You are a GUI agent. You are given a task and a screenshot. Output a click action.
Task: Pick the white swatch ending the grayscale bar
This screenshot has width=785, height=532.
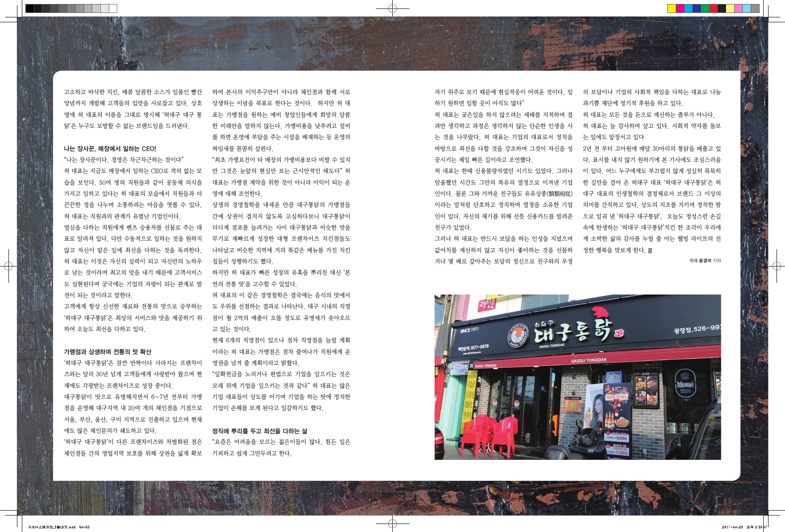(x=113, y=8)
